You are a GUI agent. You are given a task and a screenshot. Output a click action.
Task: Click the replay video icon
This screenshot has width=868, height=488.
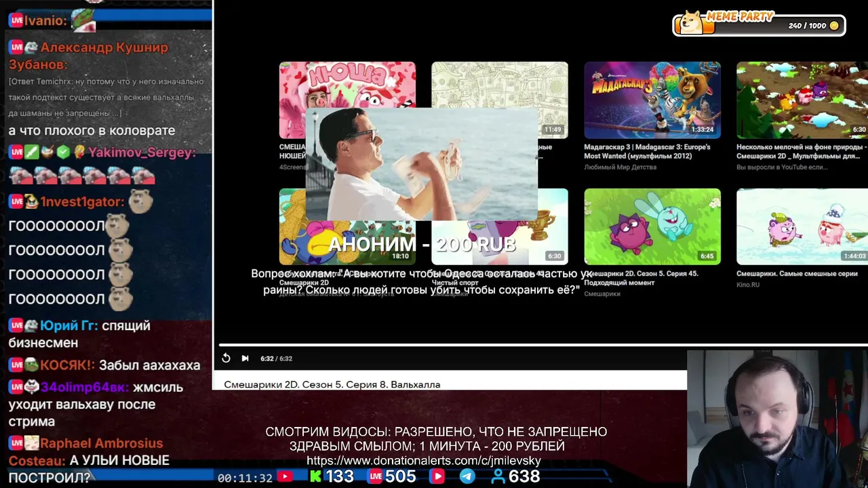point(226,359)
